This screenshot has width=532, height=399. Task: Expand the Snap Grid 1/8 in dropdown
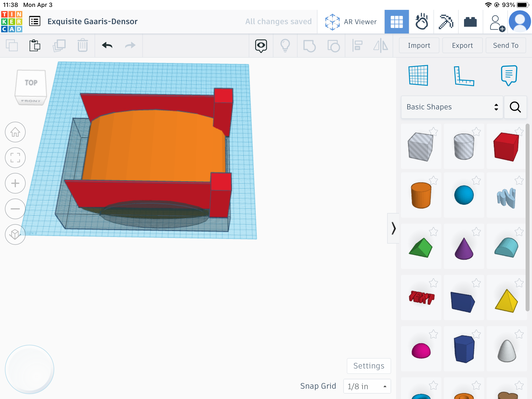(x=367, y=386)
